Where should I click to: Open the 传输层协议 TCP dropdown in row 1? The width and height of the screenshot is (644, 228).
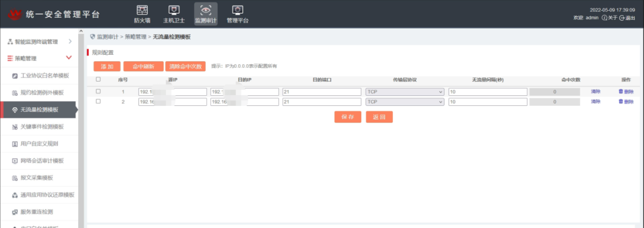(x=405, y=92)
